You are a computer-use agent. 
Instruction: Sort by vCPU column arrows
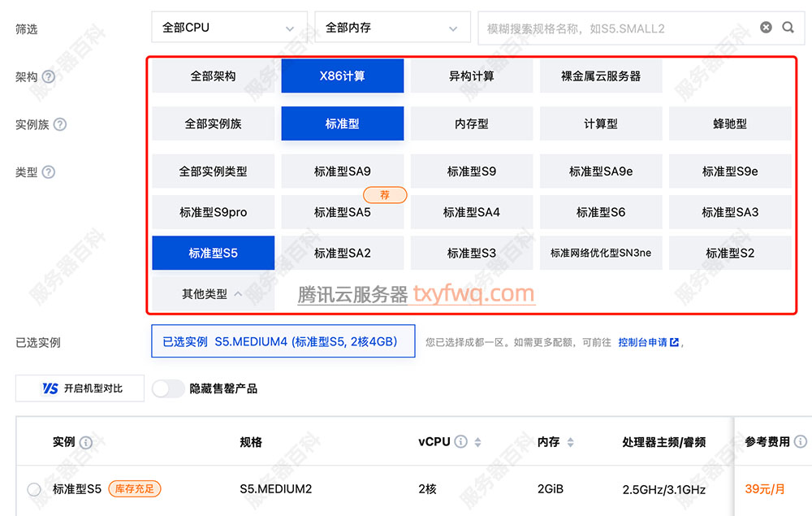[x=477, y=442]
